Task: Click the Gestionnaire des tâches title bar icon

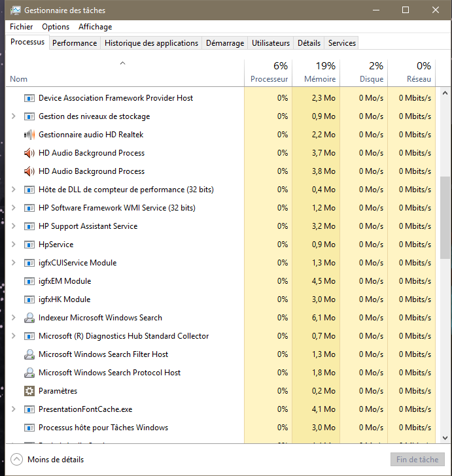Action: pos(15,10)
